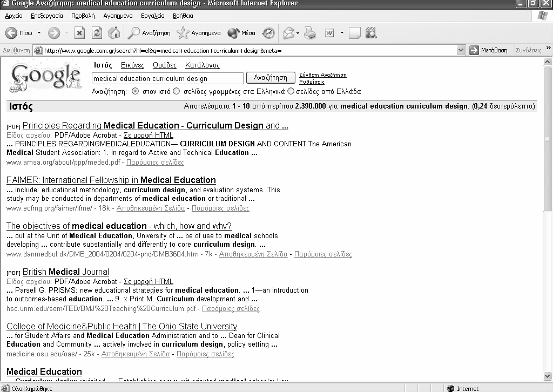Open the Ρυθμίσεις link

pyautogui.click(x=312, y=82)
